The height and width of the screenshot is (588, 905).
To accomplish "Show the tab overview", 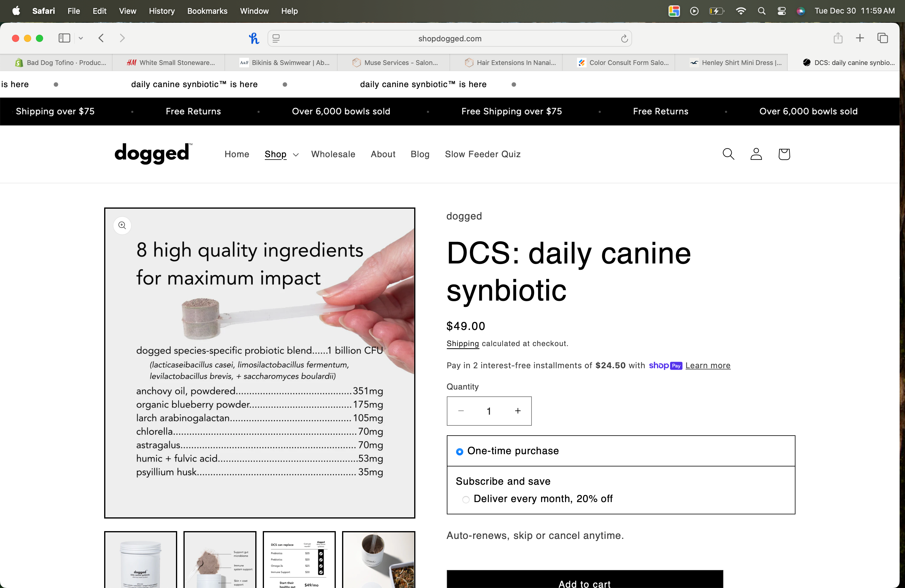I will click(x=883, y=38).
